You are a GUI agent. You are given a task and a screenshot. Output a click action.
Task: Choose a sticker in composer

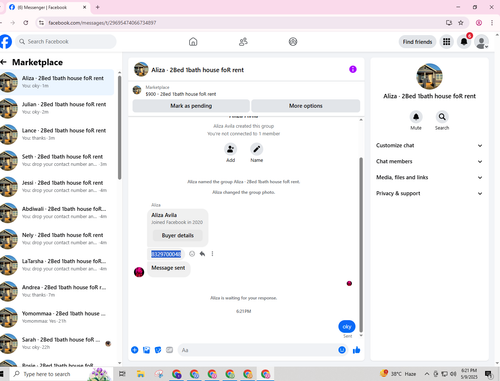tap(158, 350)
